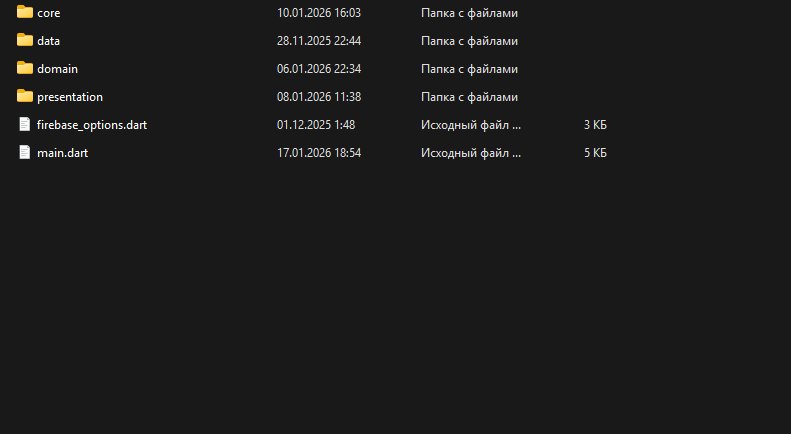Click the 17.01.2026 18:54 date of main.dart

[319, 153]
